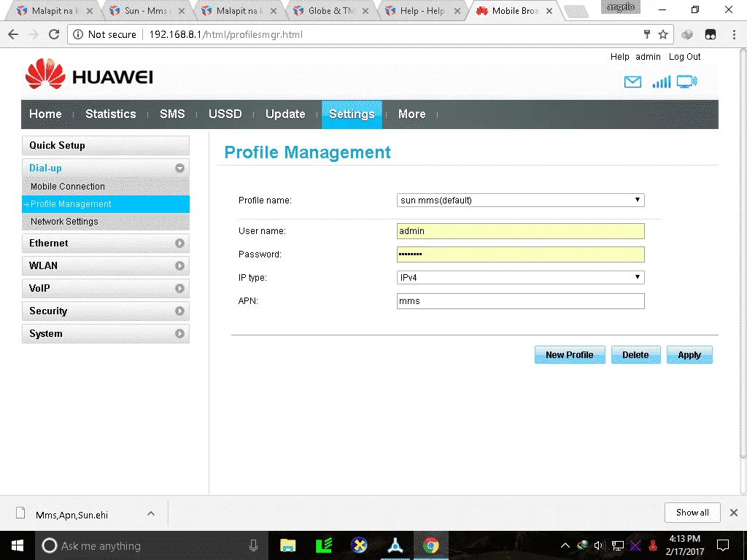Screen dimensions: 747x560
Task: Click the admin link in header
Action: click(x=648, y=57)
